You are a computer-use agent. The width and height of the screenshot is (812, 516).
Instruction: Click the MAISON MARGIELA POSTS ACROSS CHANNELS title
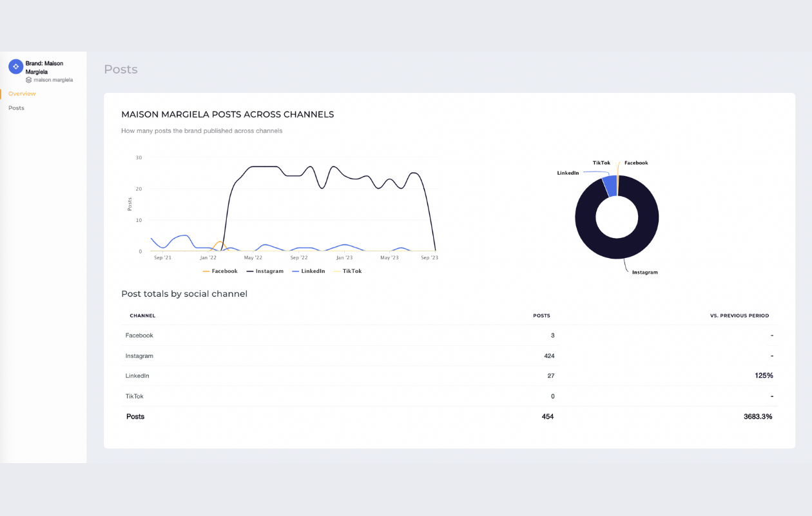pyautogui.click(x=227, y=114)
